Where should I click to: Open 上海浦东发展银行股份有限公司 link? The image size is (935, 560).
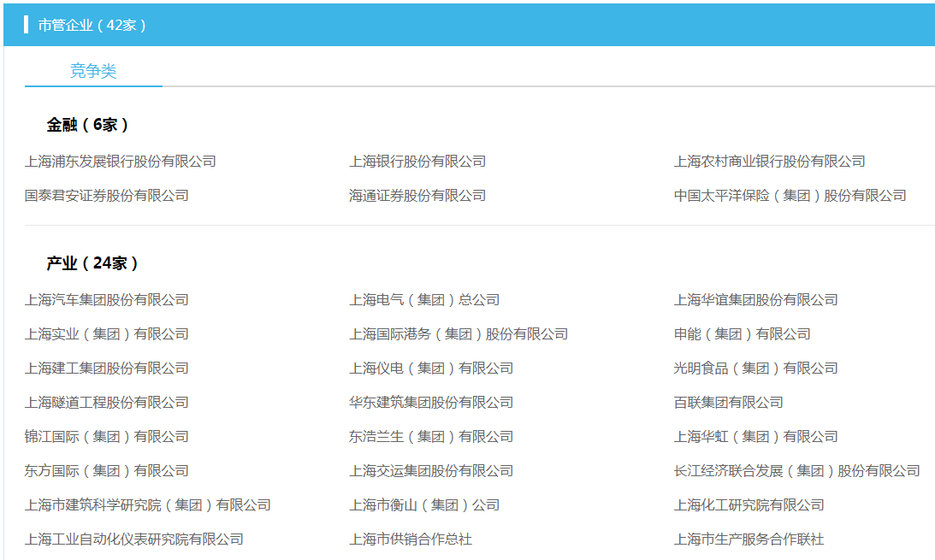click(x=121, y=162)
